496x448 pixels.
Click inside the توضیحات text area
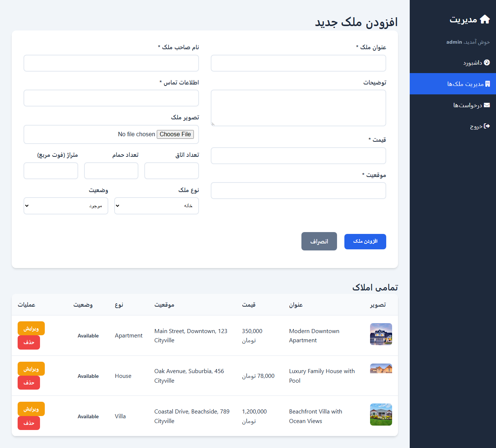(298, 108)
